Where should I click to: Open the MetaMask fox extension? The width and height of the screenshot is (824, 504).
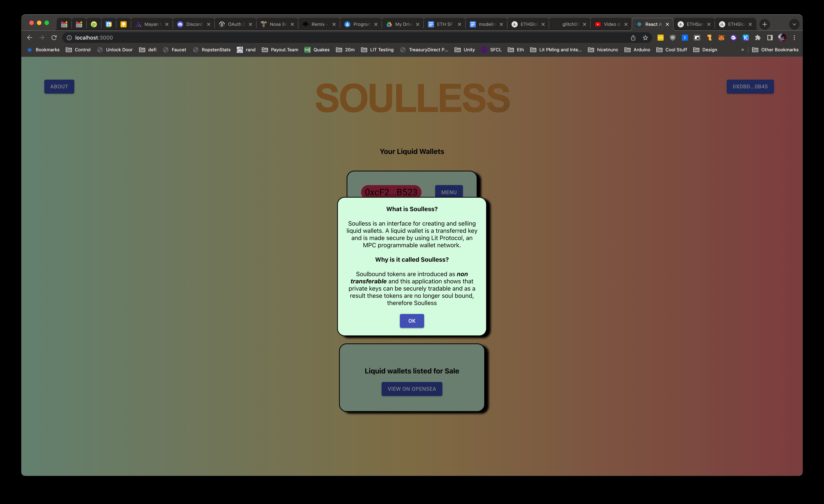tap(721, 38)
